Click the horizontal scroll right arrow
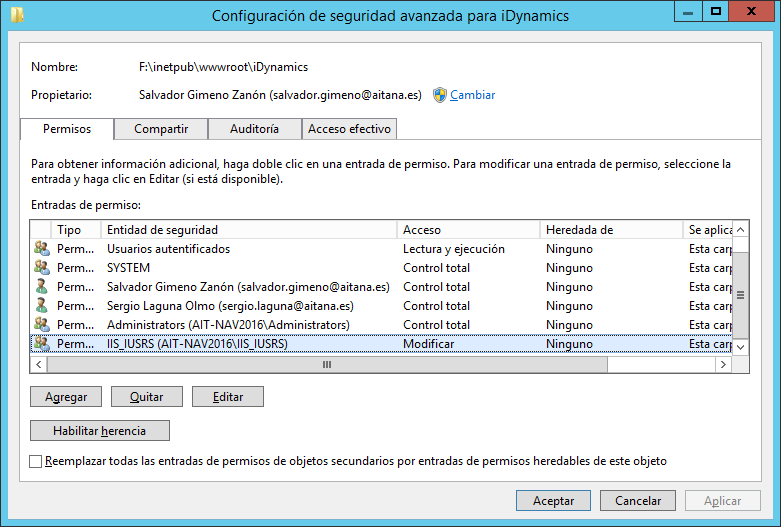The image size is (781, 527). pyautogui.click(x=723, y=365)
